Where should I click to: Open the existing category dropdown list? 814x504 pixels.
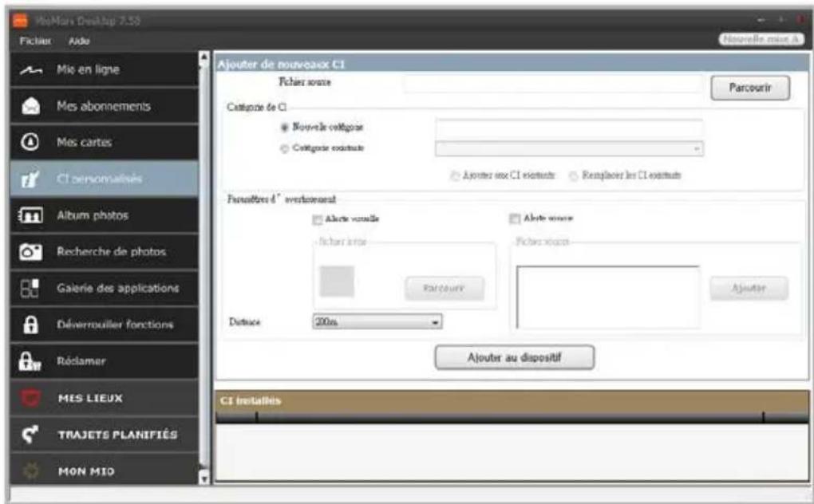click(x=569, y=149)
